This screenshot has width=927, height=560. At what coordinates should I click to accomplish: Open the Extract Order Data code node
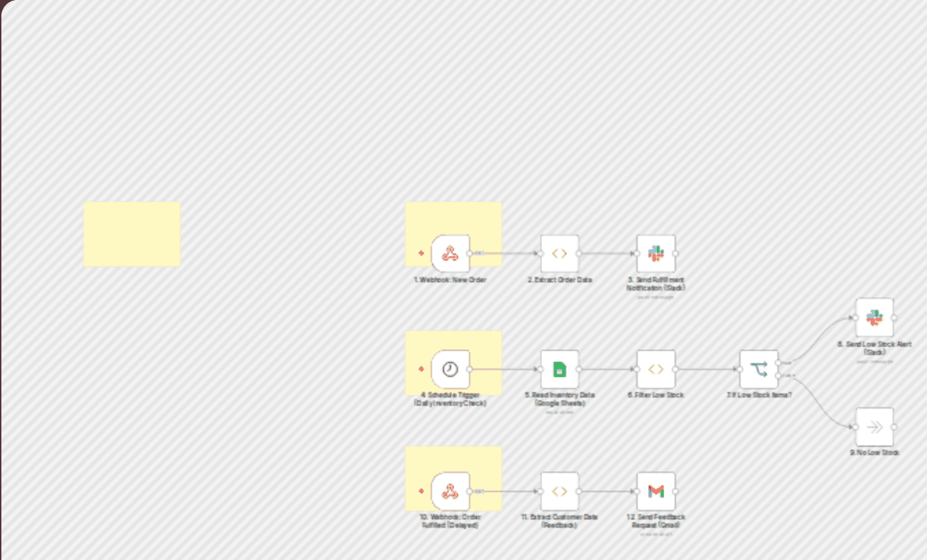click(559, 254)
